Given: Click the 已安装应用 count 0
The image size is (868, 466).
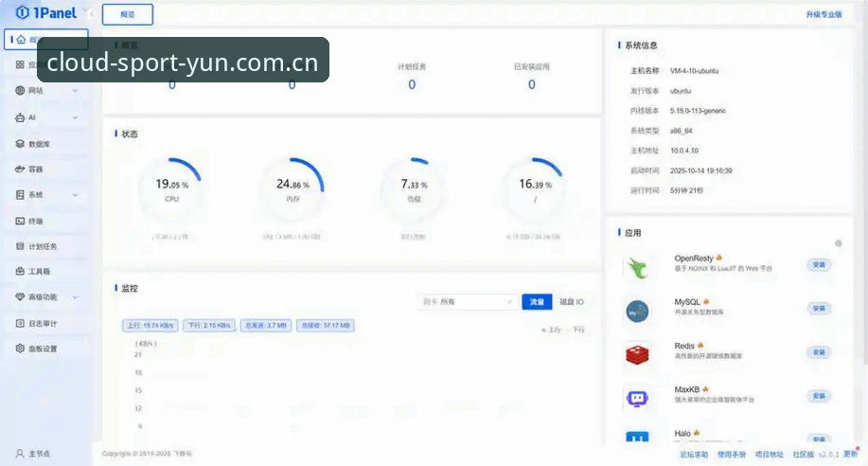Looking at the screenshot, I should click(531, 85).
